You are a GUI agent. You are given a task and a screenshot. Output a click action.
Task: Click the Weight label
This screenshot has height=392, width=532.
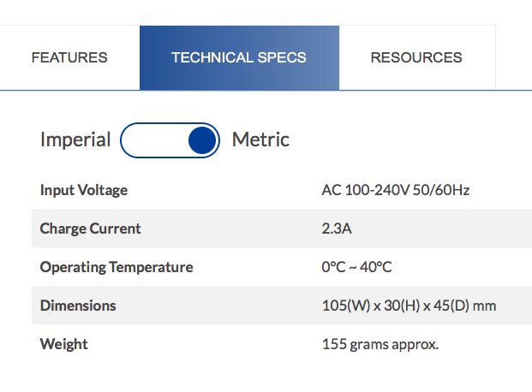[x=64, y=344]
